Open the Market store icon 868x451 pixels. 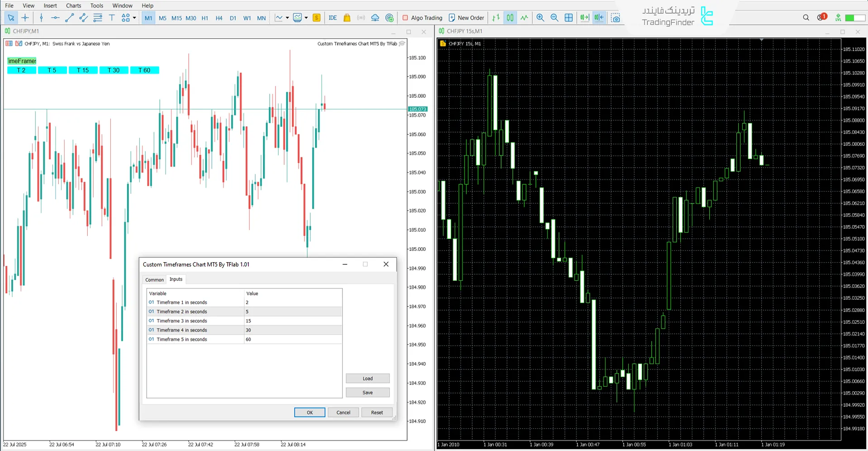[346, 18]
